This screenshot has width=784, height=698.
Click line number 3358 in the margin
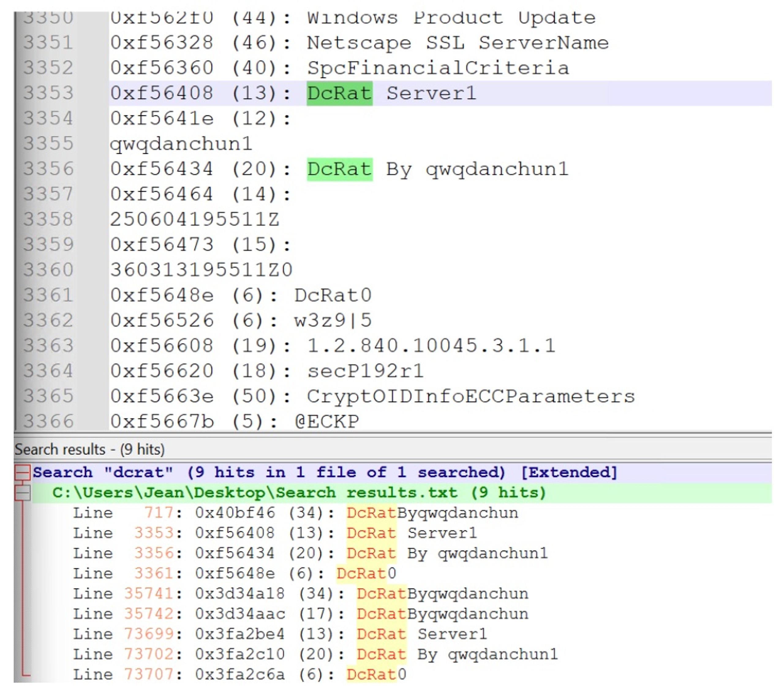click(48, 220)
